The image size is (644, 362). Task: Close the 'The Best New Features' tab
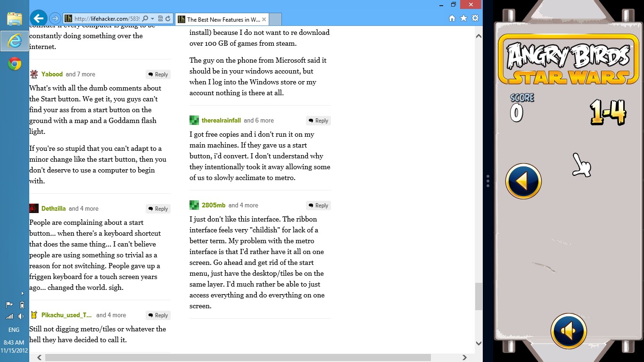pos(264,19)
